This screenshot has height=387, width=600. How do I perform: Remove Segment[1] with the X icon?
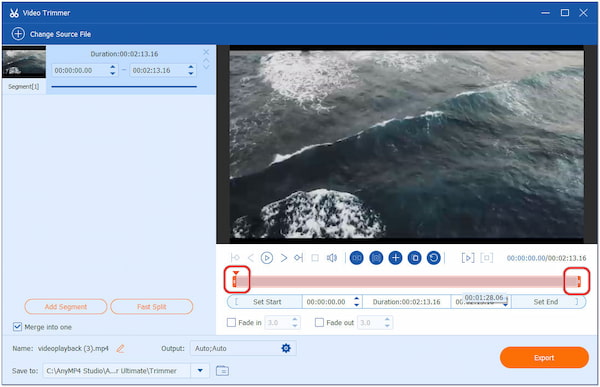tap(206, 52)
